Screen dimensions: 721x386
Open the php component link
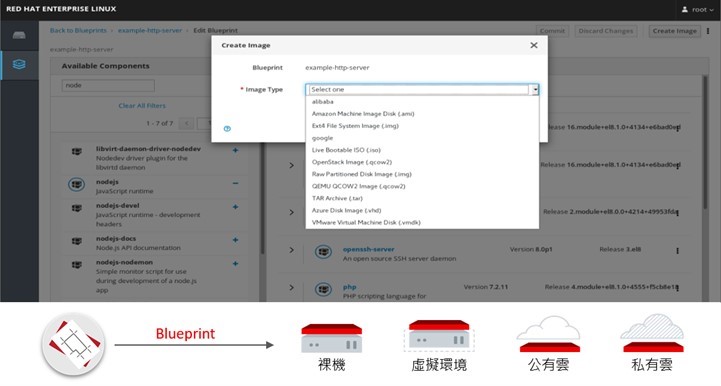[349, 287]
